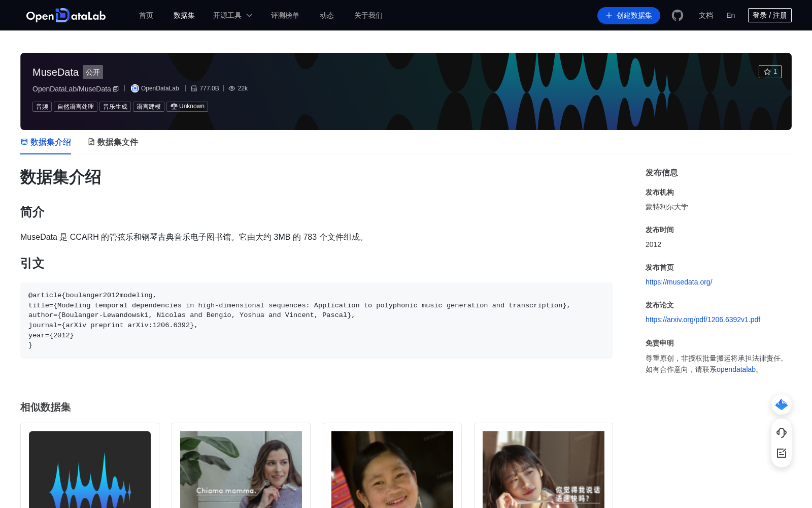
Task: Open the arxiv 1206.6392v1.pdf paper link
Action: point(703,320)
